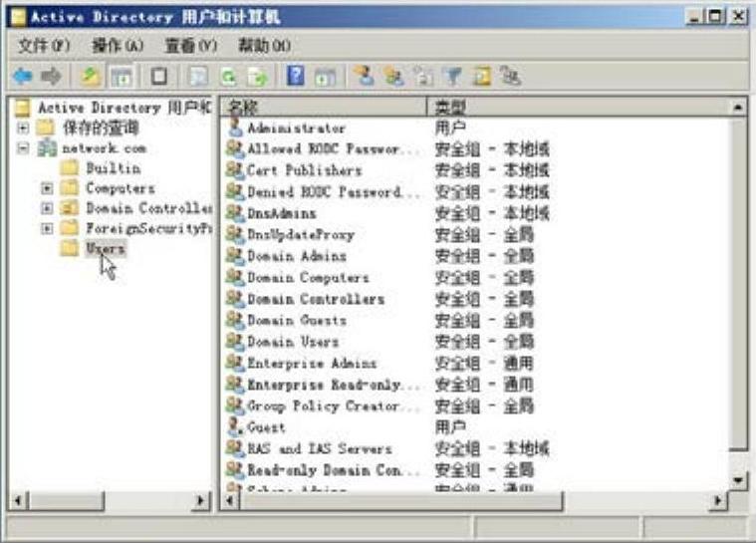Click tree pane scroll left arrow
Image resolution: width=756 pixels, height=543 pixels.
coord(18,501)
